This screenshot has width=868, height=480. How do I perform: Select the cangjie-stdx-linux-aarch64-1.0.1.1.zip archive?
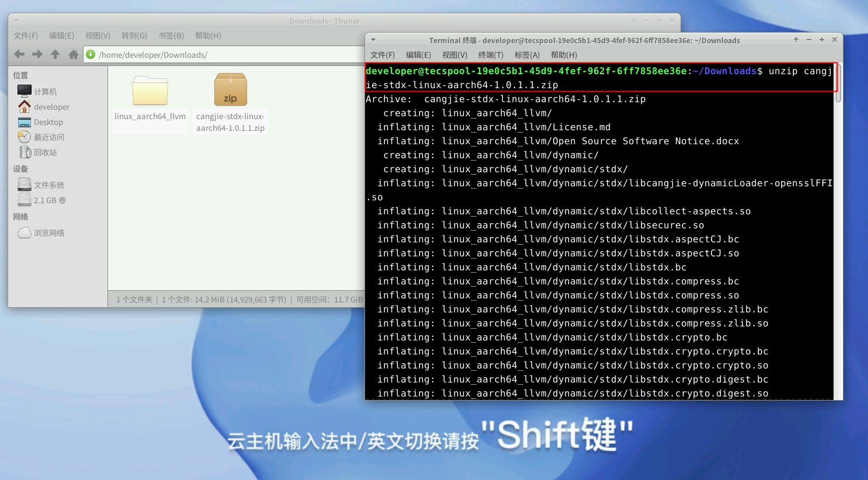[230, 103]
